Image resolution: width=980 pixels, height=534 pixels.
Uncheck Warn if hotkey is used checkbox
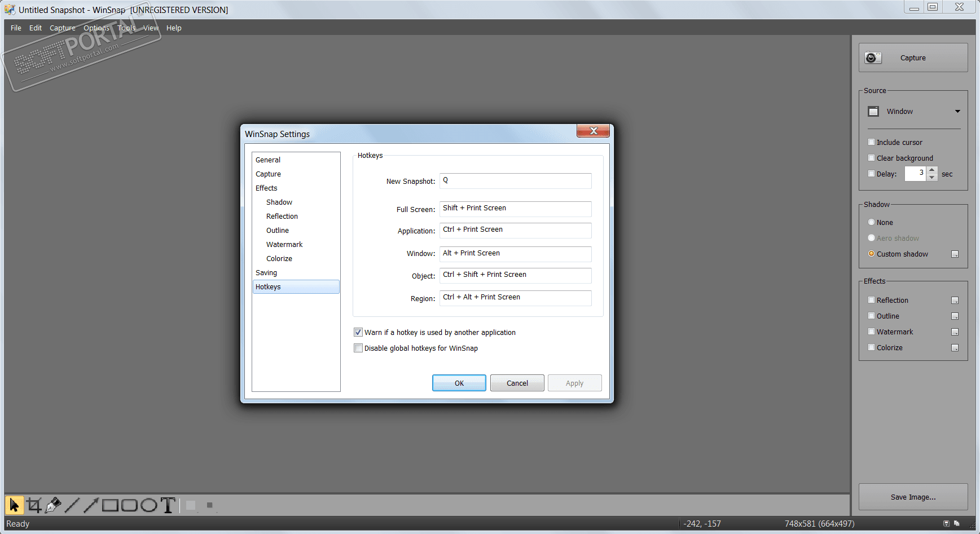[358, 332]
